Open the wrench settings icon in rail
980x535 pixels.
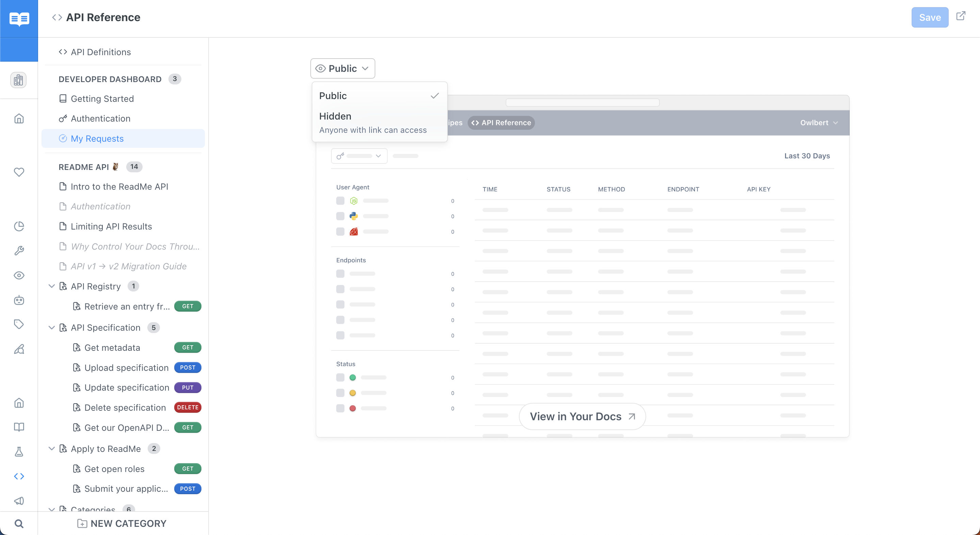pos(19,251)
